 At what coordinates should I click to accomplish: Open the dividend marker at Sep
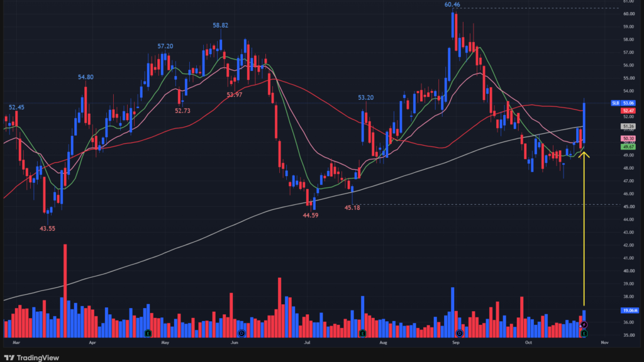pyautogui.click(x=459, y=333)
